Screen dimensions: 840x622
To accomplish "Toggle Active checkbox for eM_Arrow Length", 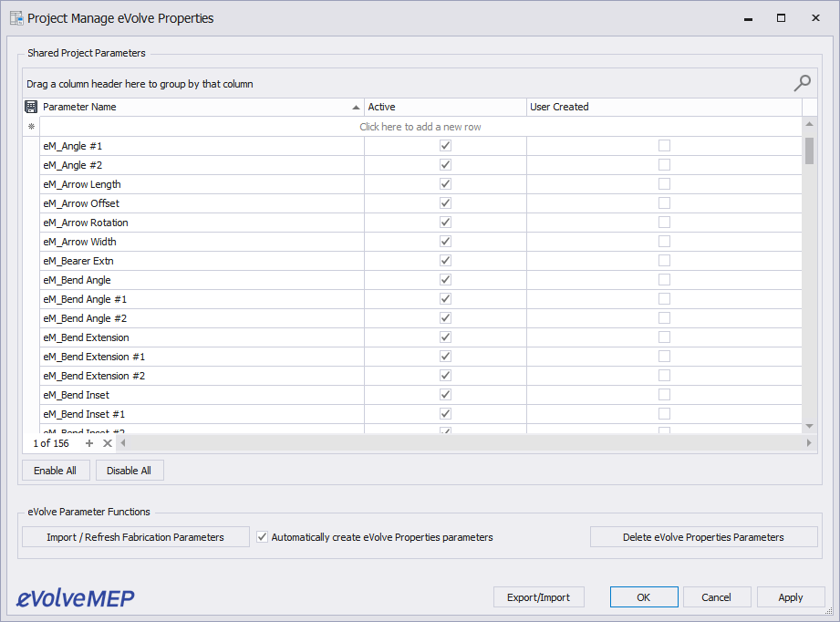I will pos(445,183).
